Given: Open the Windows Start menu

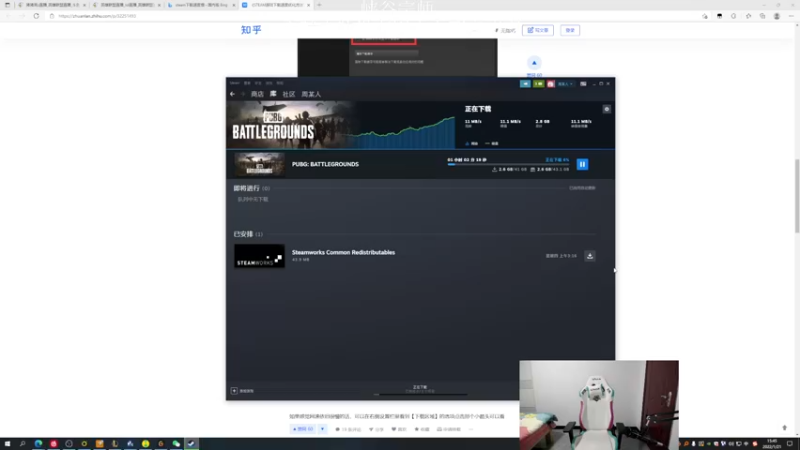Looking at the screenshot, I should 7,444.
